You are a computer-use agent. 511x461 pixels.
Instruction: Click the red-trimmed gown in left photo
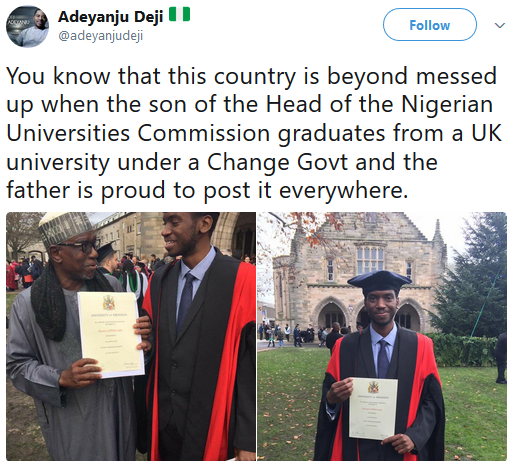(200, 353)
